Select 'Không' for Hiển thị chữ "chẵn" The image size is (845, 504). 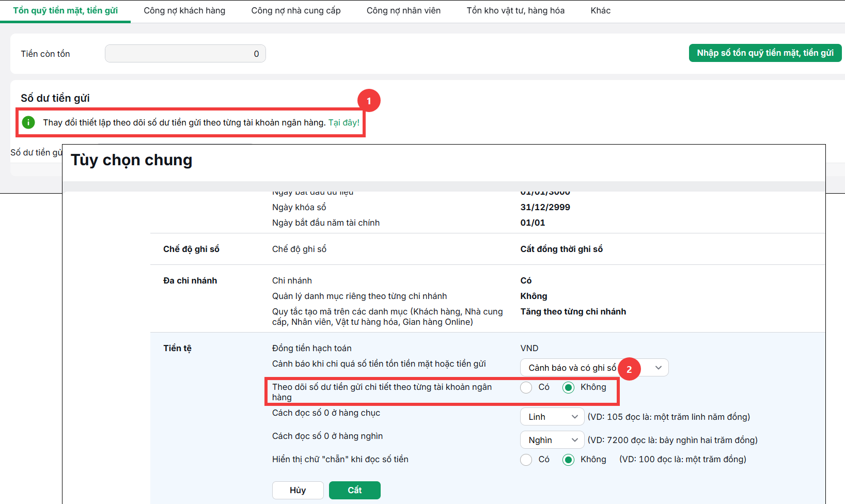click(x=569, y=460)
